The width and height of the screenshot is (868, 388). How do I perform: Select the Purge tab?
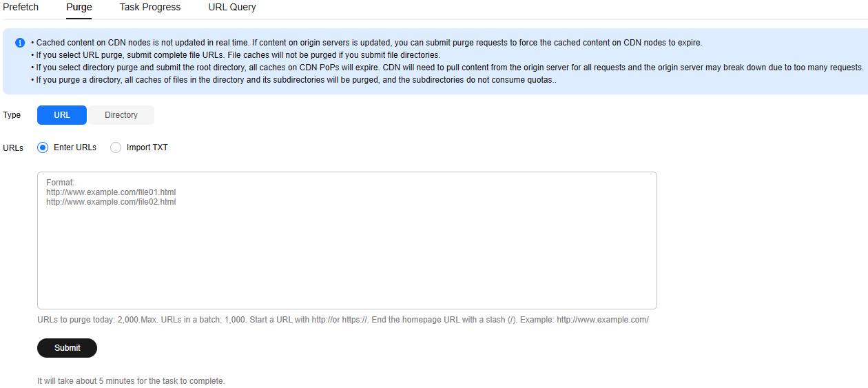pyautogui.click(x=79, y=7)
